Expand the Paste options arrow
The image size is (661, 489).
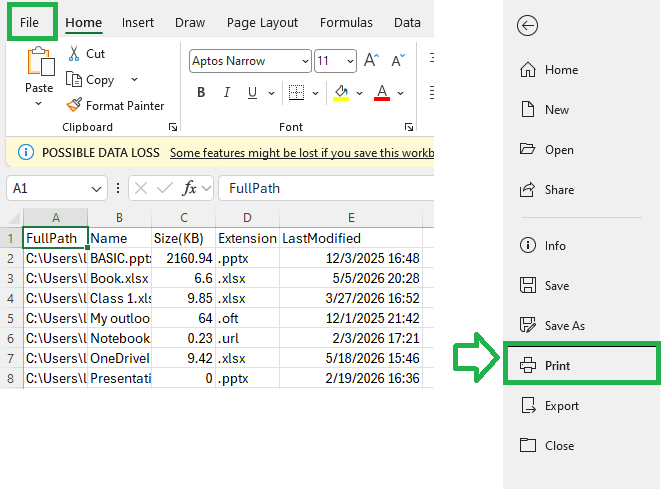click(39, 103)
